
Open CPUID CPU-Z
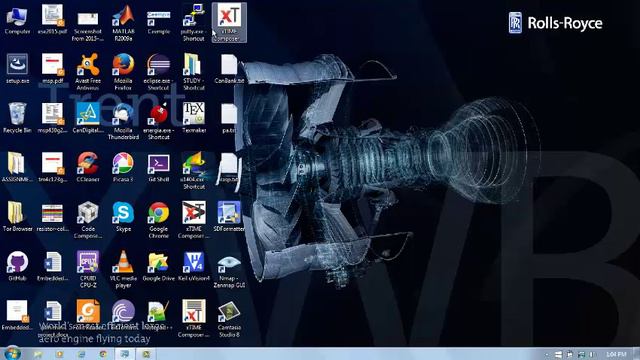(88, 269)
